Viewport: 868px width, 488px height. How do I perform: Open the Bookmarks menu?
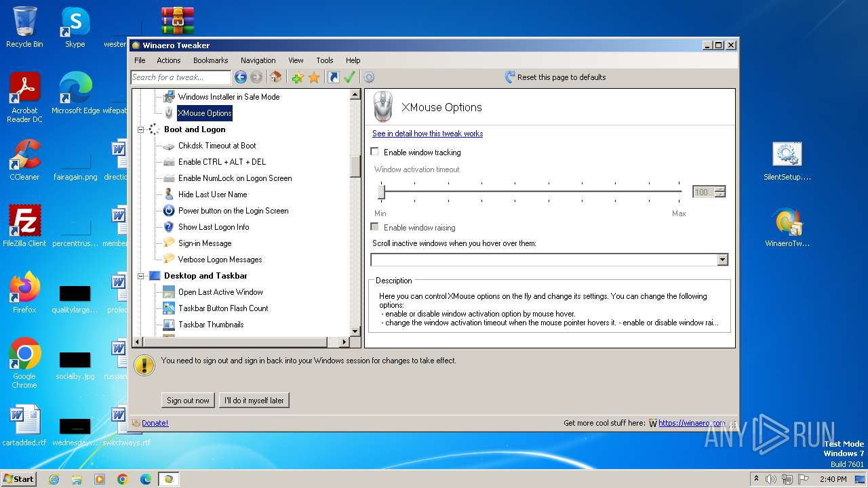[x=210, y=60]
